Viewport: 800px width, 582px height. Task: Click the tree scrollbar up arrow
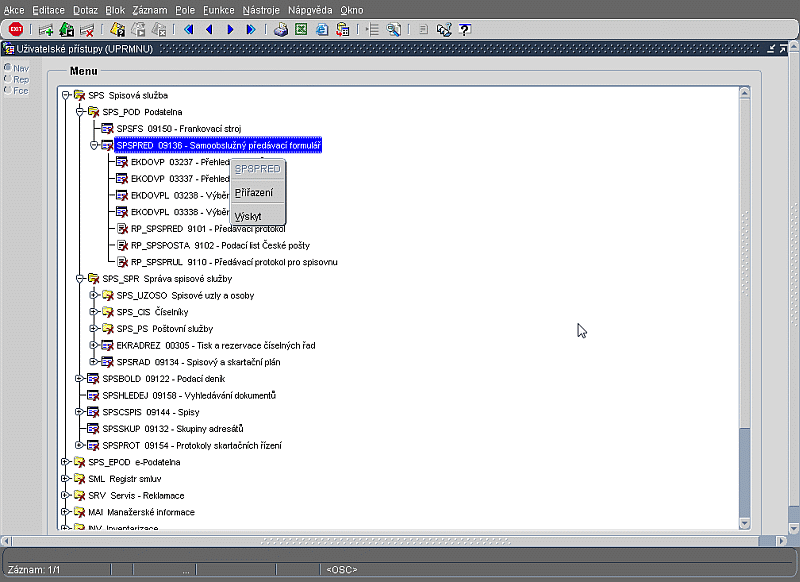pyautogui.click(x=744, y=93)
